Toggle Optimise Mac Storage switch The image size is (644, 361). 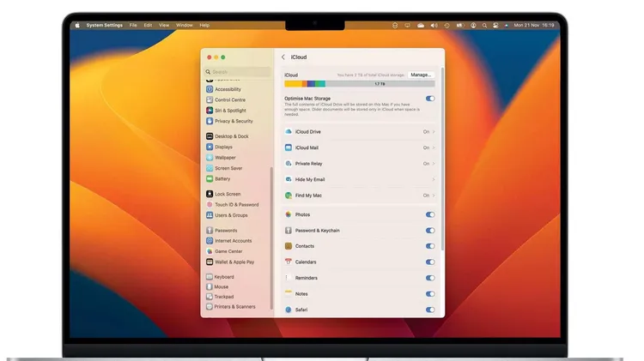click(430, 99)
